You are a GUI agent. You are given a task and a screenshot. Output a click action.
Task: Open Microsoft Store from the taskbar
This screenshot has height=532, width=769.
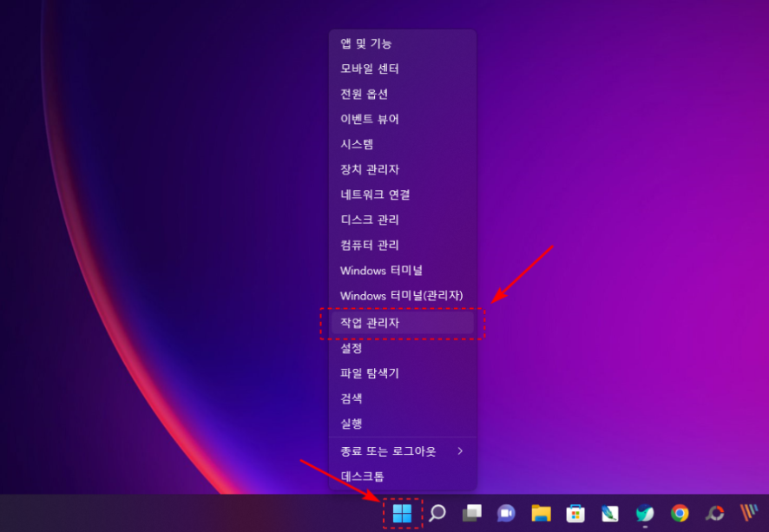pyautogui.click(x=575, y=514)
